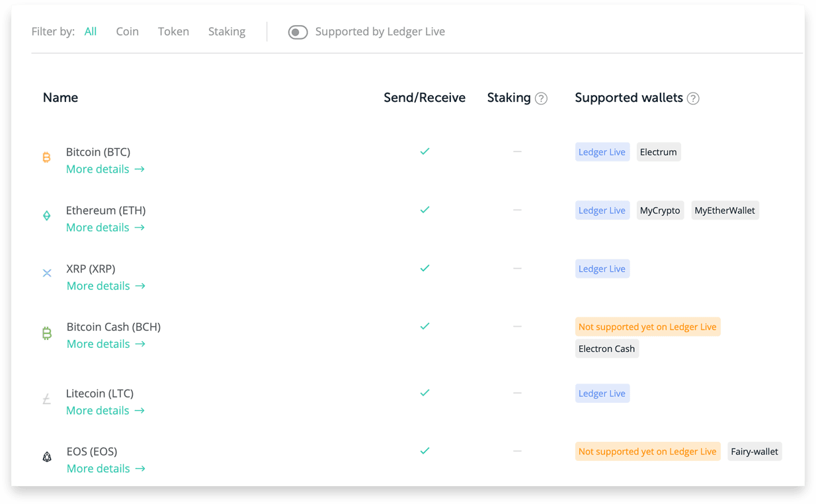The height and width of the screenshot is (504, 816).
Task: Click the Litecoin (LTC) name text
Action: click(x=100, y=394)
